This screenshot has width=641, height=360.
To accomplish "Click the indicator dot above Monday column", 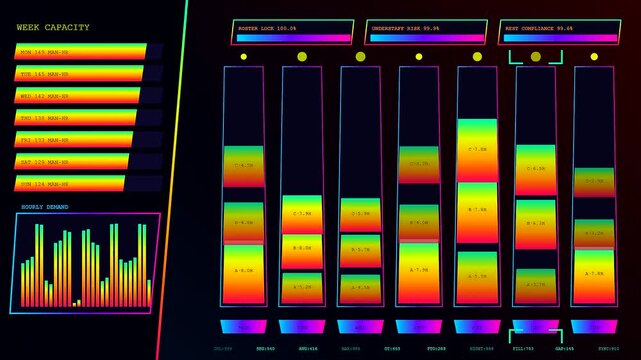I will pyautogui.click(x=244, y=57).
